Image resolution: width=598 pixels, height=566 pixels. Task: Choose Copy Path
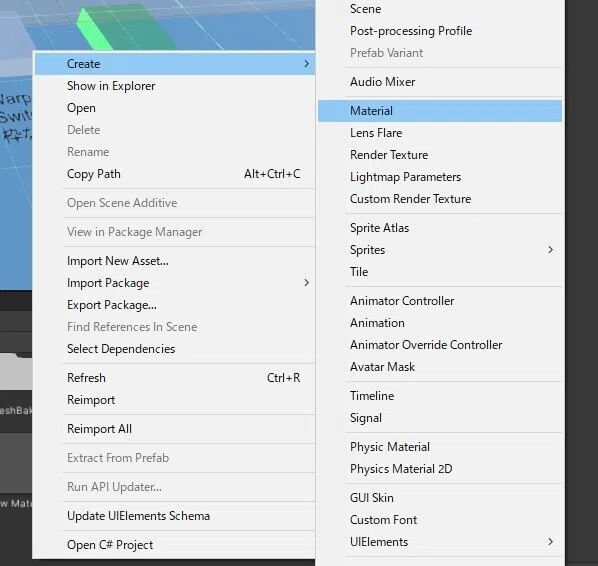(175, 174)
